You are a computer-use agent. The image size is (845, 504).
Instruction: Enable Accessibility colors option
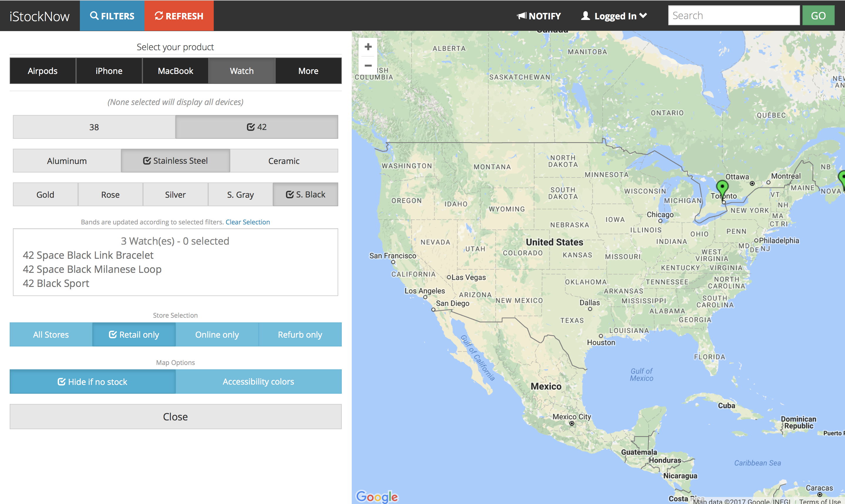[x=258, y=382]
